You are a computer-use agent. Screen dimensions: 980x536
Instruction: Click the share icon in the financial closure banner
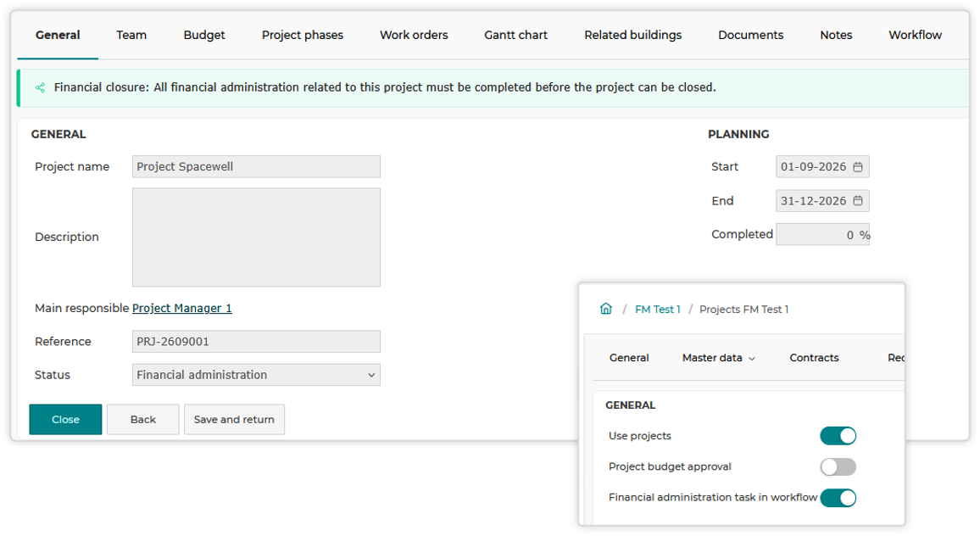(40, 87)
